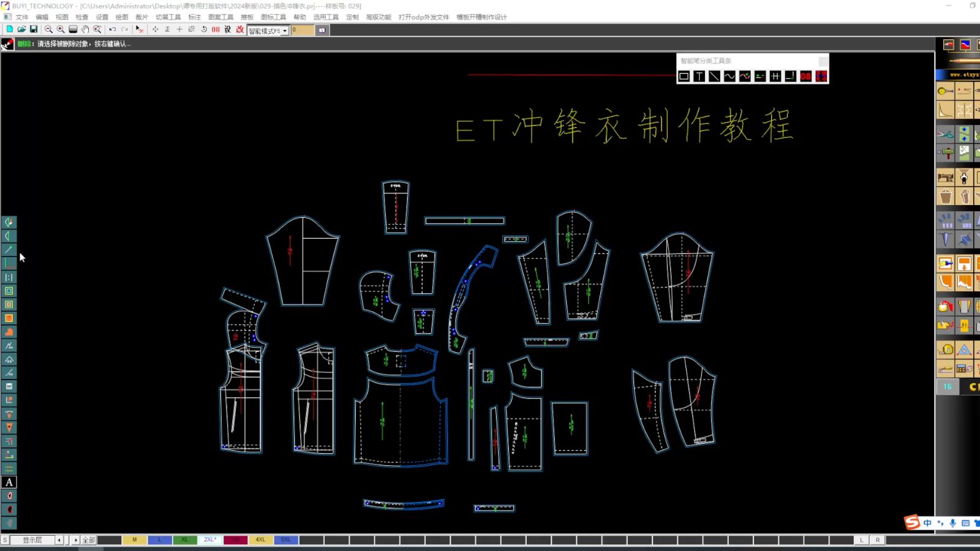Screen dimensions: 980x551
Task: Click the orange filled square left tool
Action: pyautogui.click(x=9, y=318)
